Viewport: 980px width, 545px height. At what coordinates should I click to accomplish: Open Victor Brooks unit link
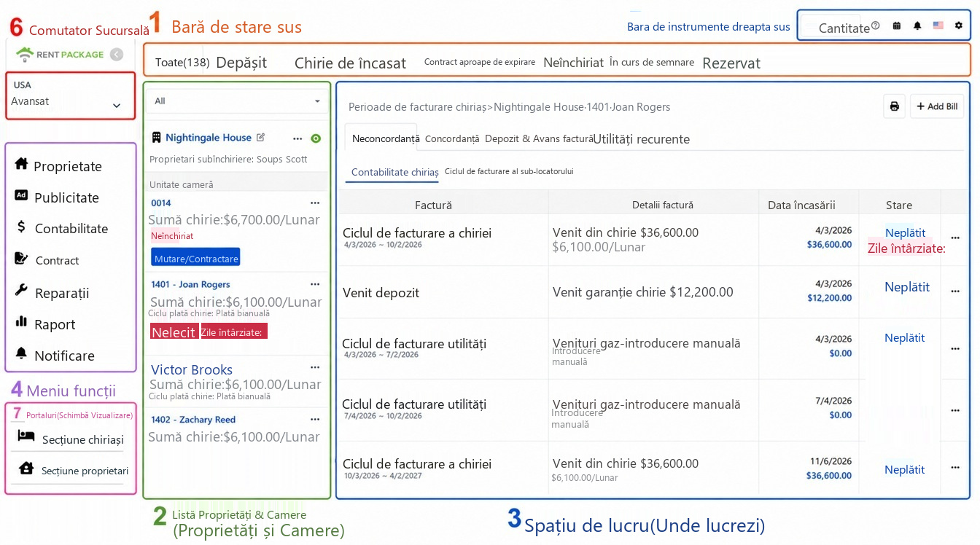[x=192, y=369]
